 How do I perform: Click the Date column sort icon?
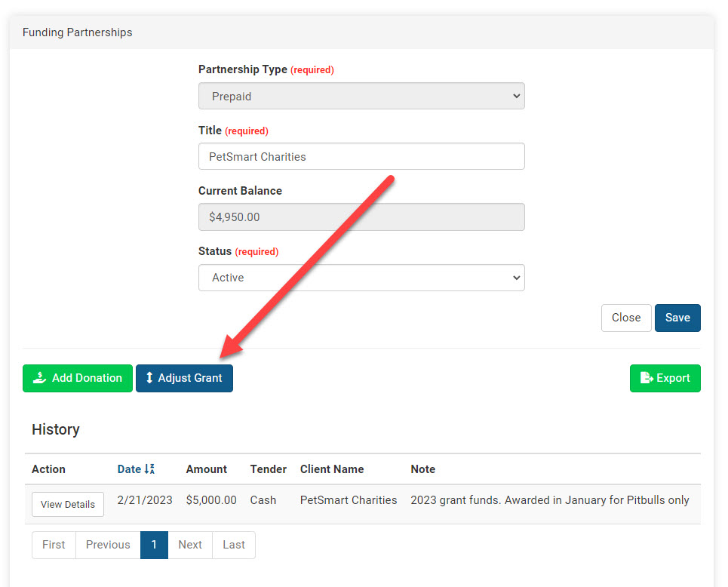coord(149,469)
